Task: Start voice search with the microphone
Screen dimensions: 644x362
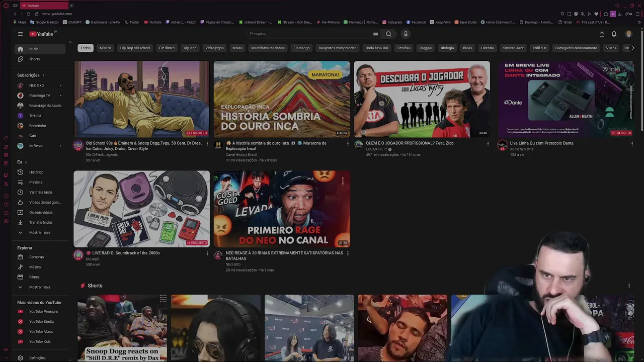Action: tap(406, 34)
